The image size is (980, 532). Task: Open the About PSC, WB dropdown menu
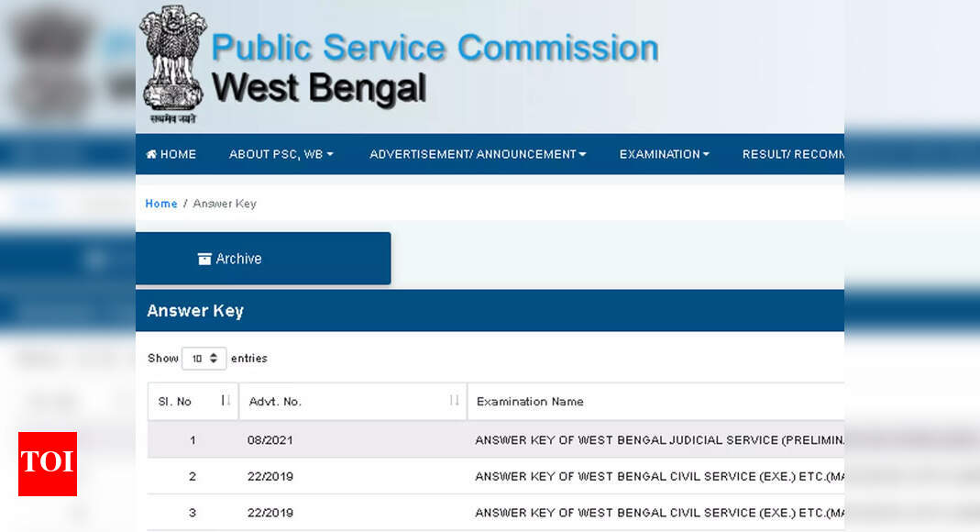point(281,154)
